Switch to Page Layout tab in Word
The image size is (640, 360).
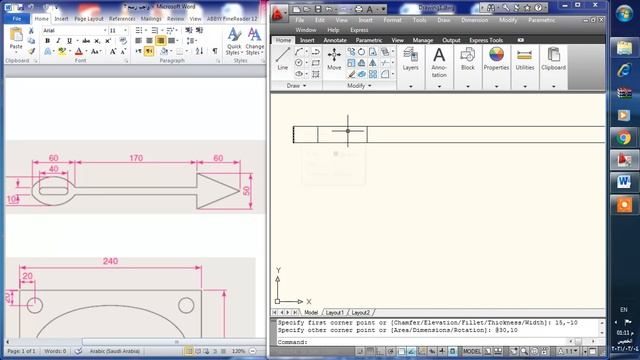[89, 19]
